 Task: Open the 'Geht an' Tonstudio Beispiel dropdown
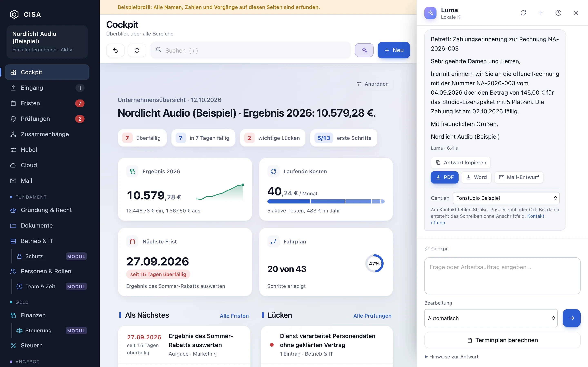coord(506,198)
